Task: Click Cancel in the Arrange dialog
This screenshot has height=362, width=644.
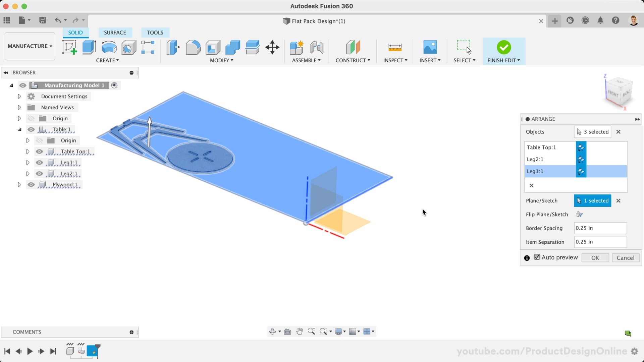Action: [626, 258]
